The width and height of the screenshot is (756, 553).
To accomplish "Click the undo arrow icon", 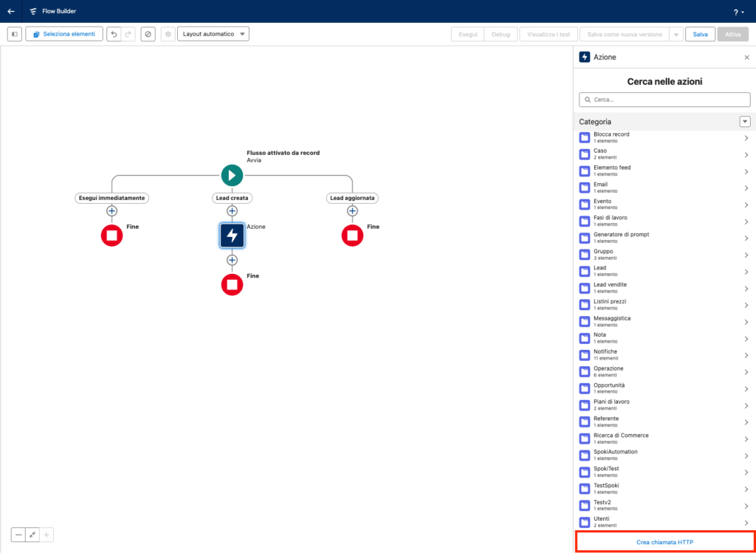I will tap(114, 34).
